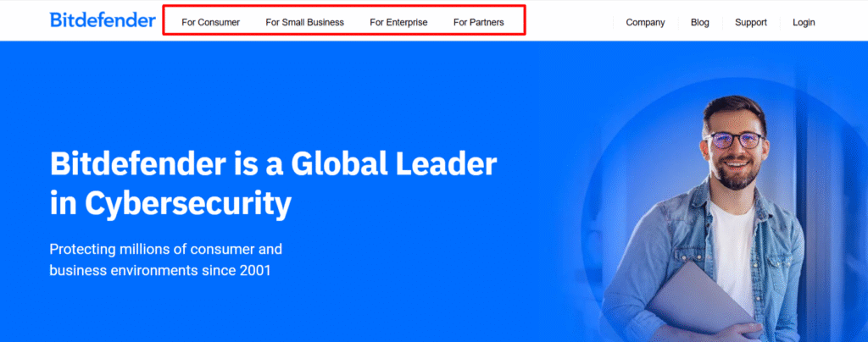Go to the For Partners section
Image resolution: width=868 pixels, height=342 pixels.
478,22
